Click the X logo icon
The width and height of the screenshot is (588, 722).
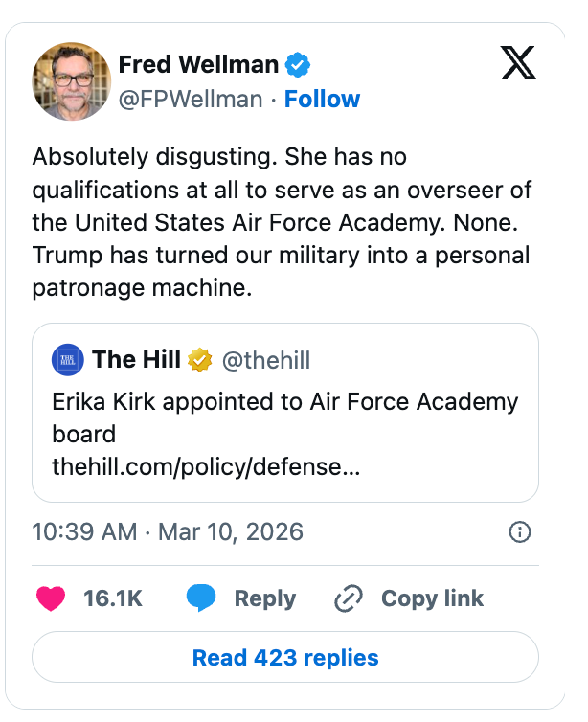pyautogui.click(x=518, y=64)
